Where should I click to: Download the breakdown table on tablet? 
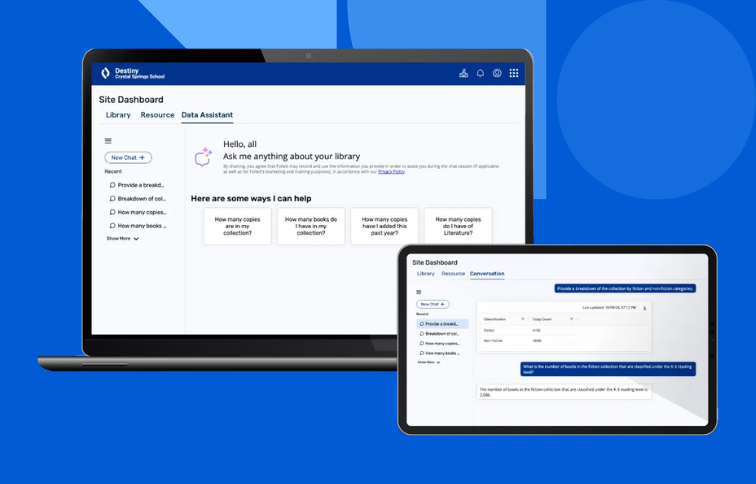(645, 308)
